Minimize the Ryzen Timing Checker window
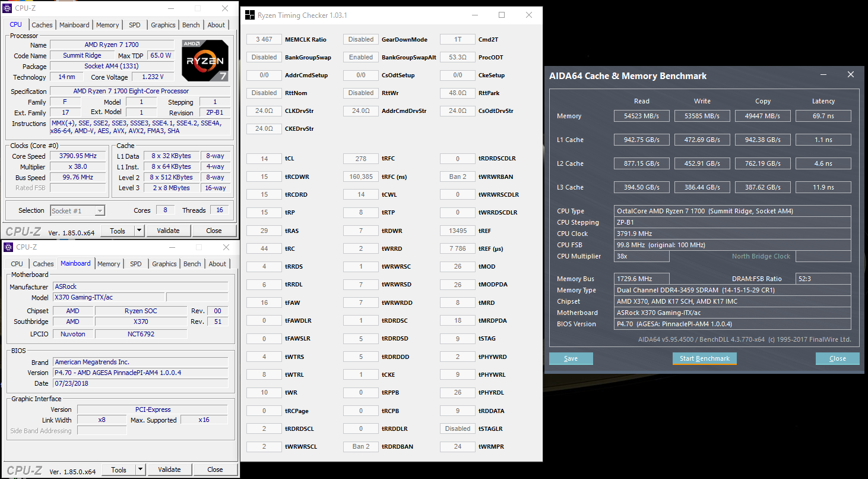The height and width of the screenshot is (479, 868). click(474, 15)
